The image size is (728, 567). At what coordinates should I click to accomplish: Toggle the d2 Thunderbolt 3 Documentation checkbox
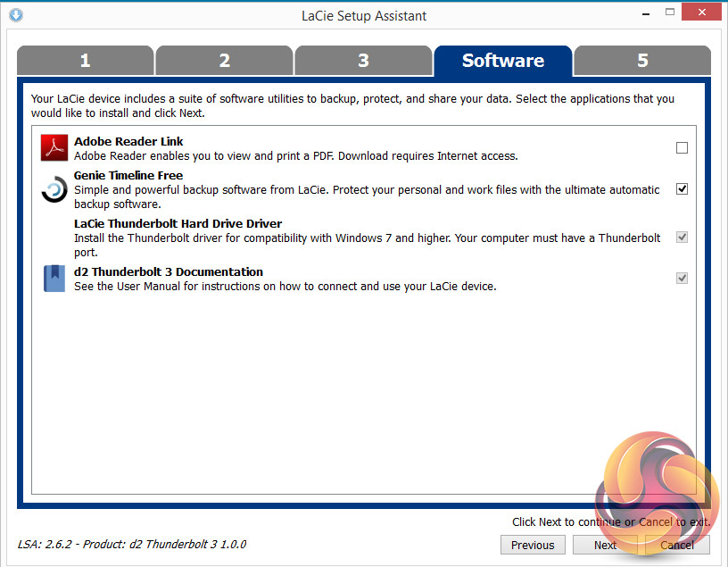[682, 278]
